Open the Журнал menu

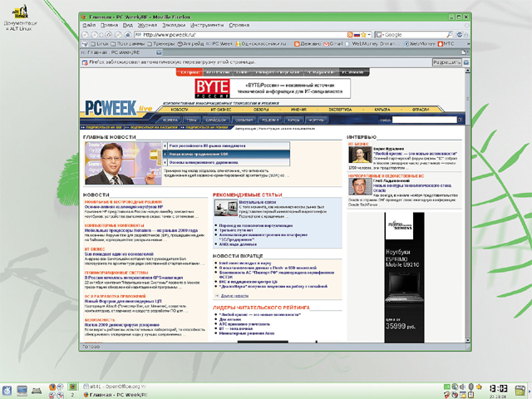147,25
